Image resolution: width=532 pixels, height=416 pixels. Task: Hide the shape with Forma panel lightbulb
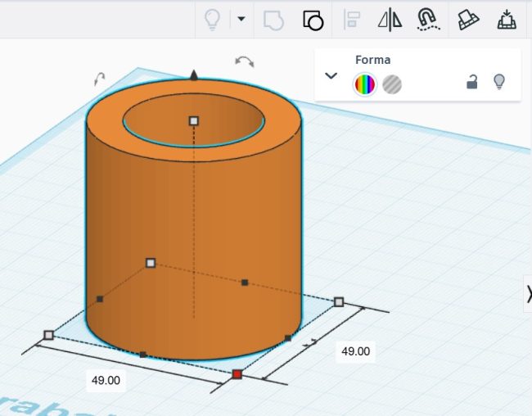(498, 81)
